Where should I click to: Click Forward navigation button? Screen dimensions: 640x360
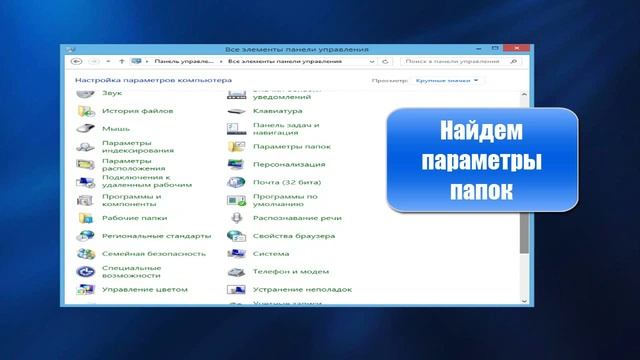93,62
